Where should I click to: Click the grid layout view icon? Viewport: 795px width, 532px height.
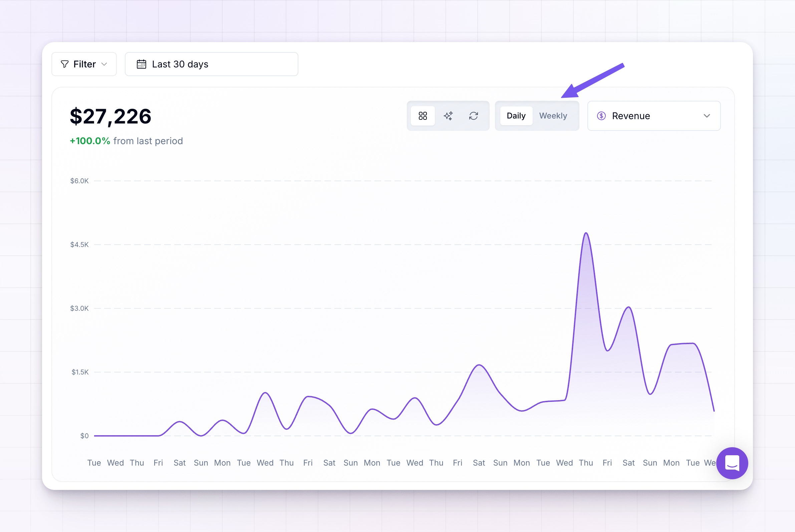(x=423, y=116)
